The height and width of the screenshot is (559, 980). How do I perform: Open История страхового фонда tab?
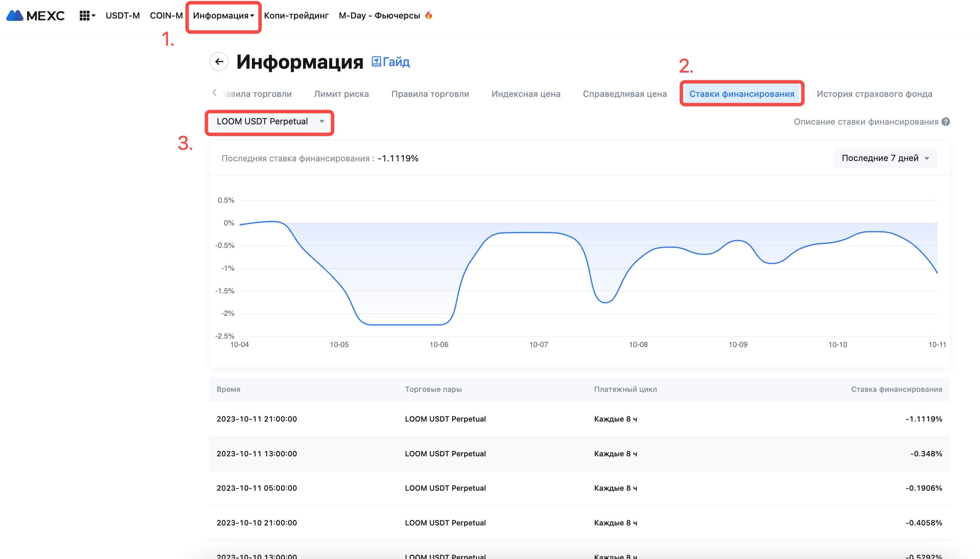874,94
